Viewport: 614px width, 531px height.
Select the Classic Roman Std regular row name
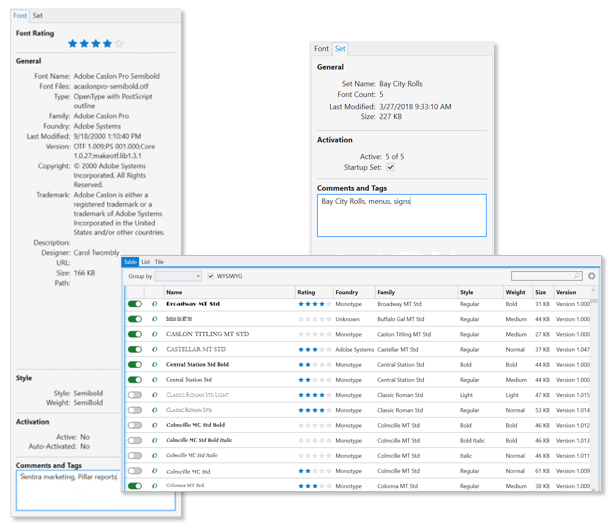click(189, 410)
